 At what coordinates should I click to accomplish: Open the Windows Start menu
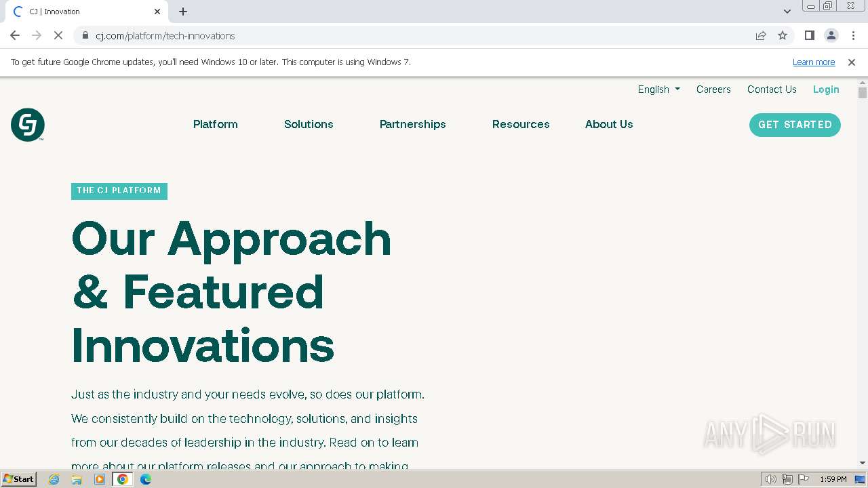point(19,479)
